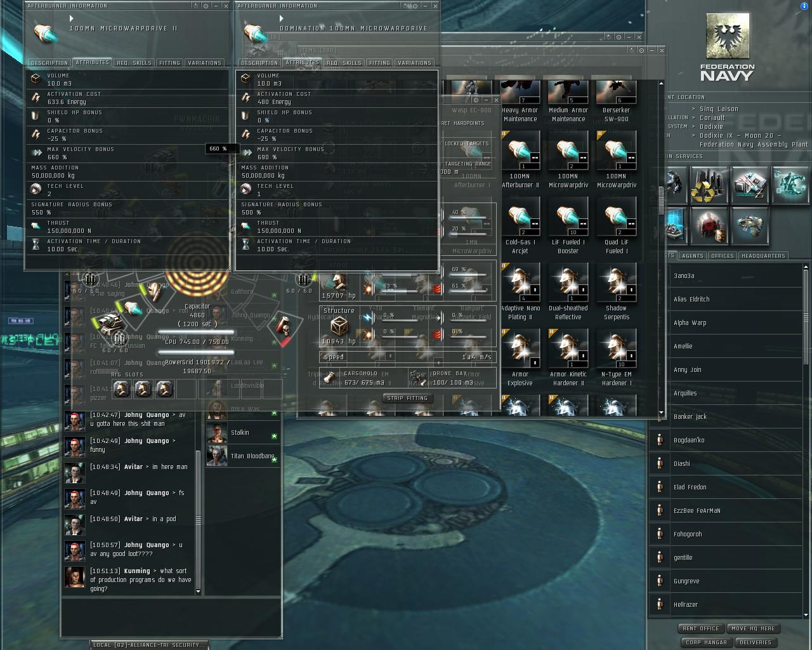Expand arrow above Domination 100MN Microwarpdrive title
This screenshot has height=650, width=812.
pyautogui.click(x=282, y=19)
